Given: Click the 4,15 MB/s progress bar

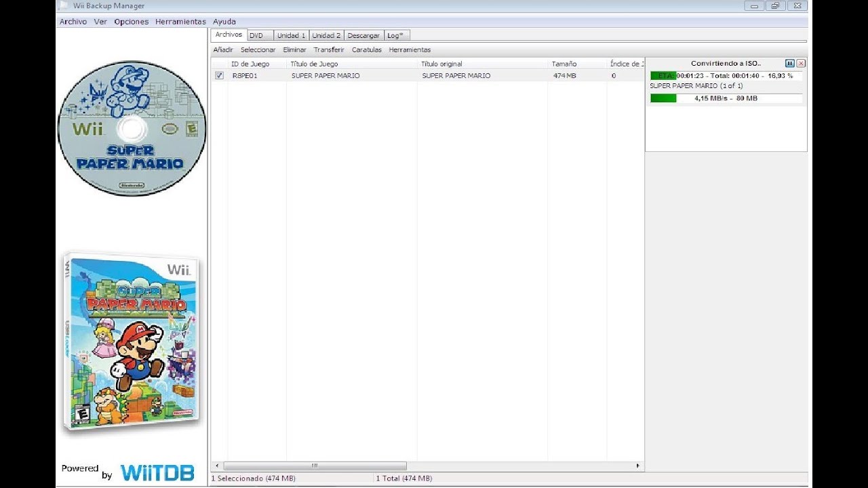Looking at the screenshot, I should tap(726, 98).
